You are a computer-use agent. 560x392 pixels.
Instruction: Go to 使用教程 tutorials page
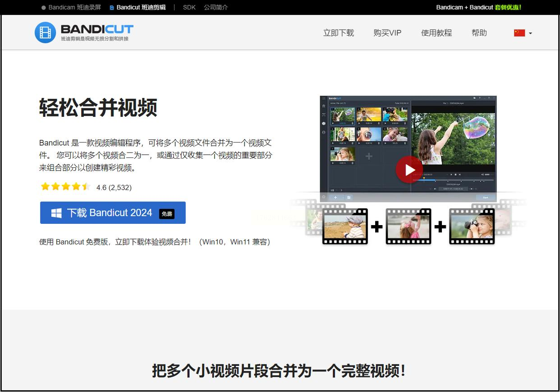tap(436, 33)
